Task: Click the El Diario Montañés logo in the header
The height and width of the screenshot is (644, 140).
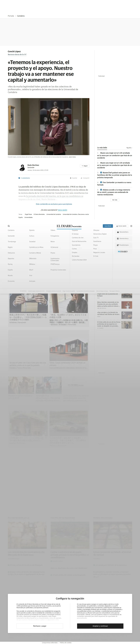Action: tap(69, 226)
